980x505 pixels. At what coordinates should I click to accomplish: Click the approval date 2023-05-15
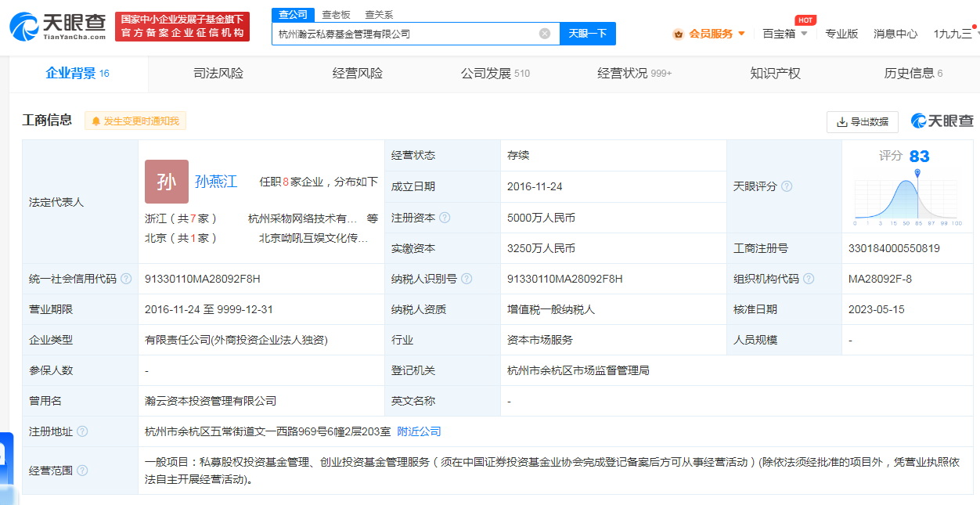click(877, 309)
